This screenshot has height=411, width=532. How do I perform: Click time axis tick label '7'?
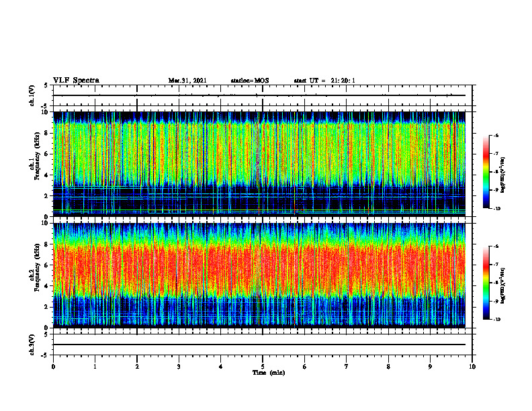click(347, 367)
